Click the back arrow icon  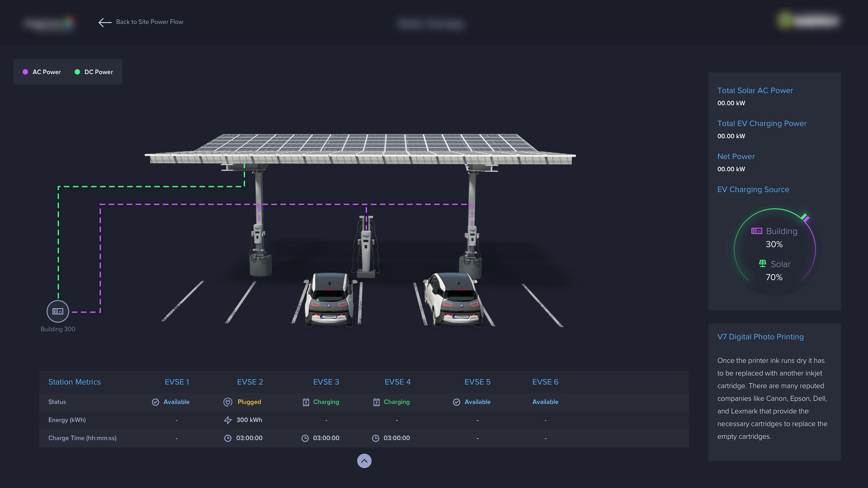click(x=105, y=23)
